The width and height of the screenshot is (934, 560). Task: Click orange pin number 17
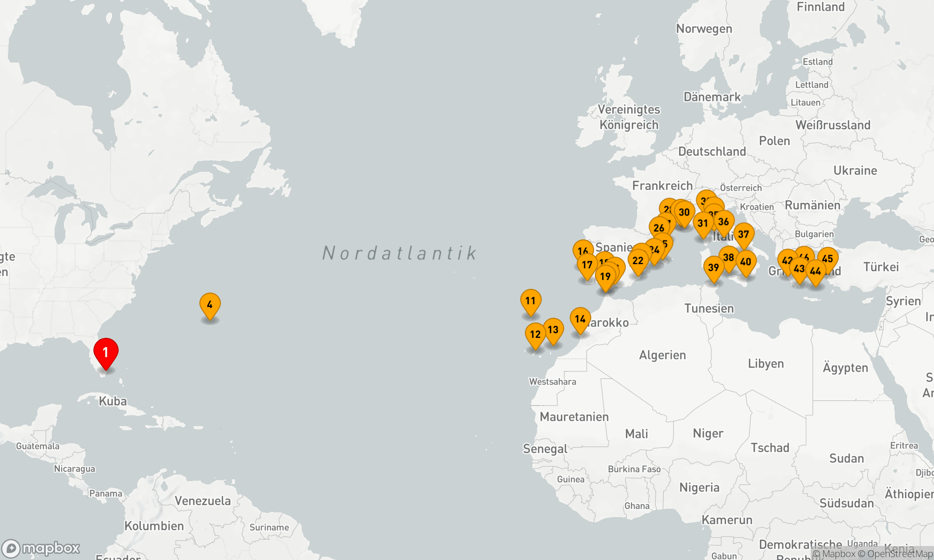pos(587,265)
